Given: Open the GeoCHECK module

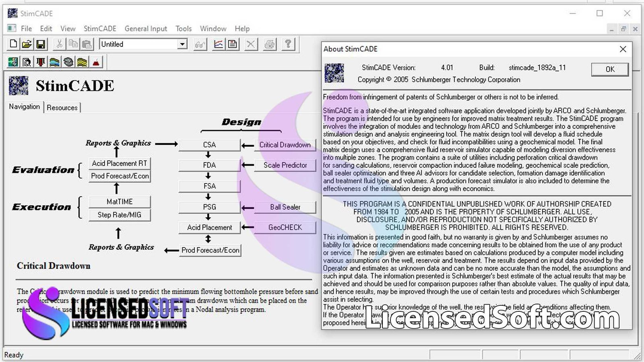Looking at the screenshot, I should [285, 228].
